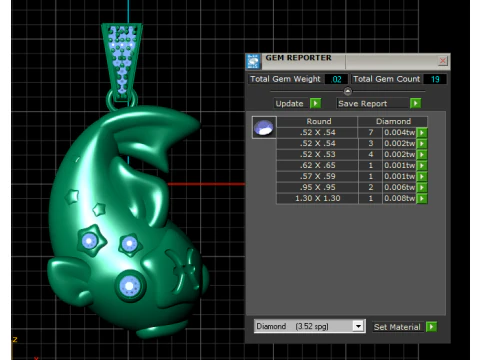Viewport: 480px width, 360px height.
Task: Click the Total Gem Weight value .02
Action: pyautogui.click(x=336, y=79)
